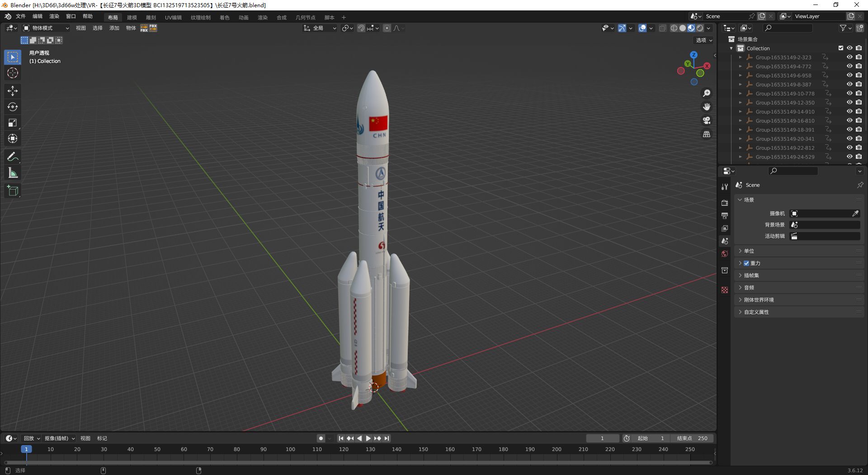The image size is (868, 475).
Task: Click the outliner search field
Action: [788, 28]
